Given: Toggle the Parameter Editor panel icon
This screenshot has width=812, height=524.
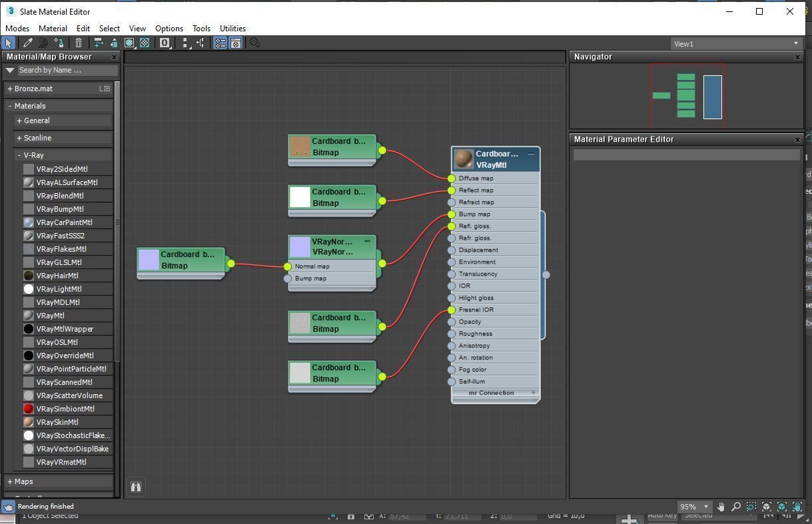Looking at the screenshot, I should [x=236, y=43].
